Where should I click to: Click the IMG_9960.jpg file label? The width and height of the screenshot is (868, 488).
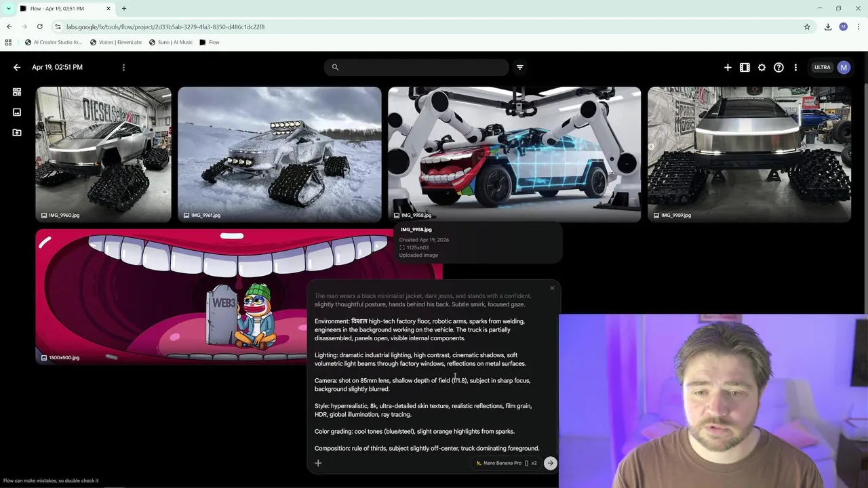[64, 216]
